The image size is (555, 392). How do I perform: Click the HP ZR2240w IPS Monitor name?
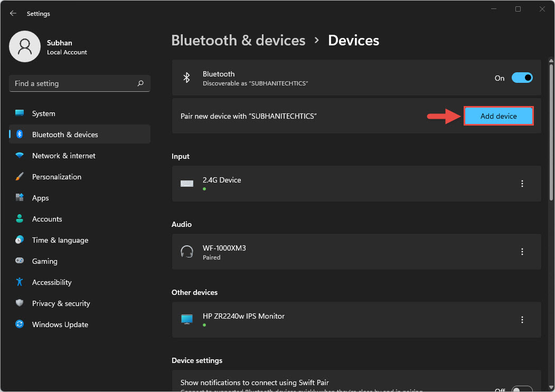click(x=243, y=316)
